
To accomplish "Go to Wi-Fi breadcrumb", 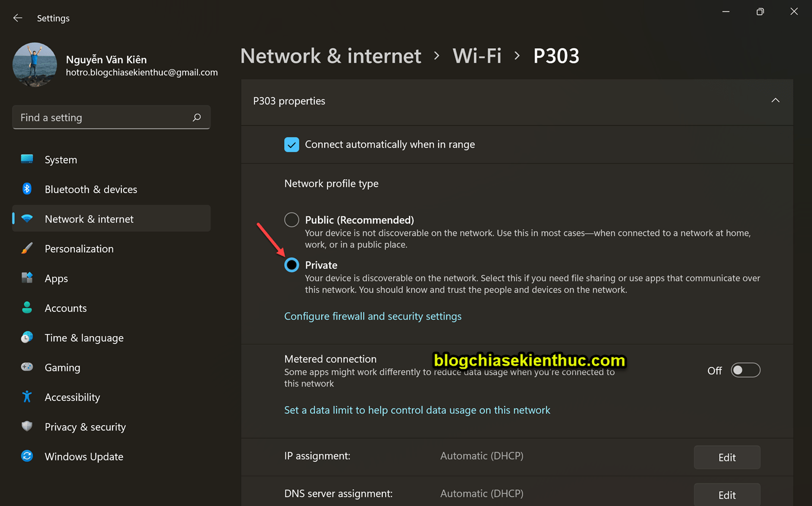I will coord(477,56).
